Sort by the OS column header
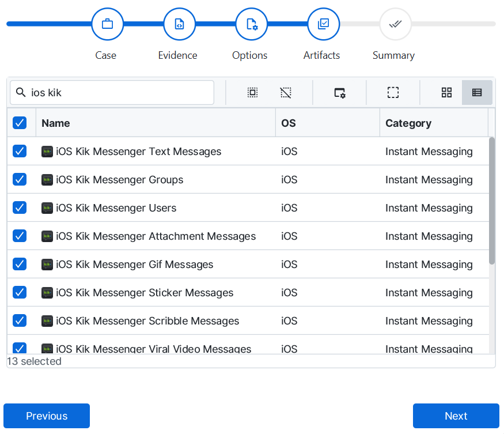Viewport: 504px width, 434px height. (x=328, y=123)
